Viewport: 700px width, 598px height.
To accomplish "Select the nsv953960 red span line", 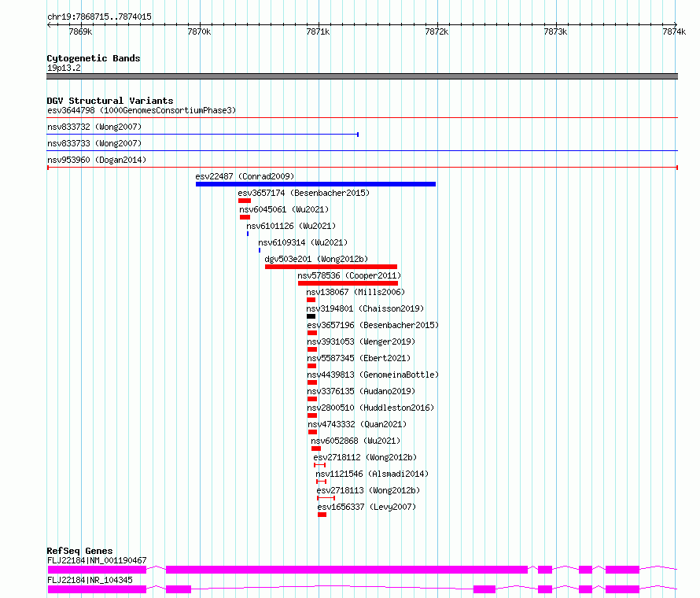I will pos(362,168).
